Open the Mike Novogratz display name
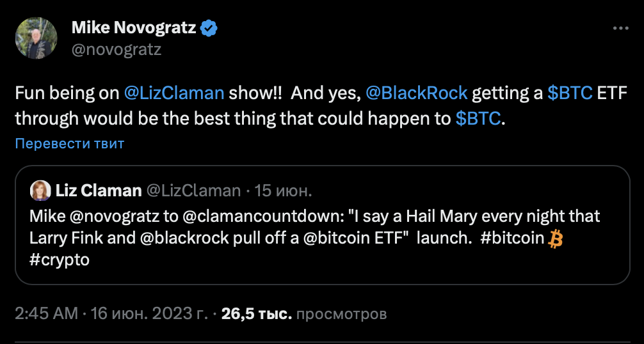The image size is (644, 344). coord(134,28)
